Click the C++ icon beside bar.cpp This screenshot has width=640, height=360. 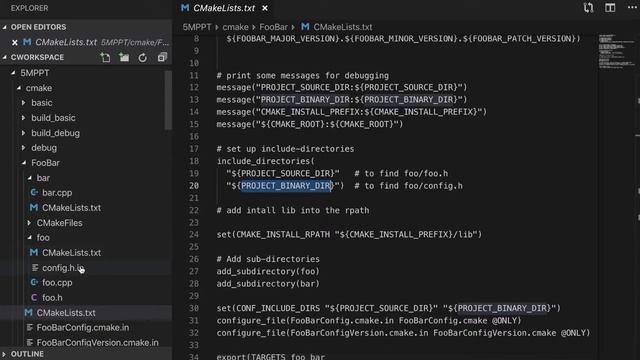(34, 193)
